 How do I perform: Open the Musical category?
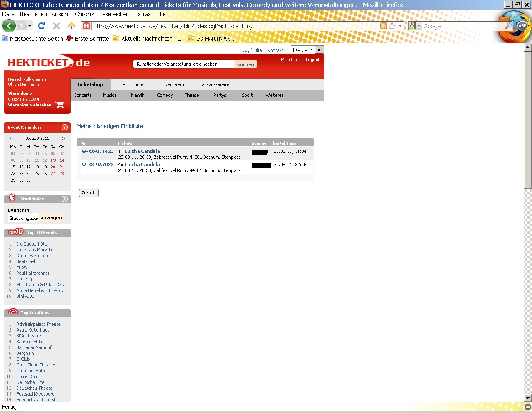110,95
